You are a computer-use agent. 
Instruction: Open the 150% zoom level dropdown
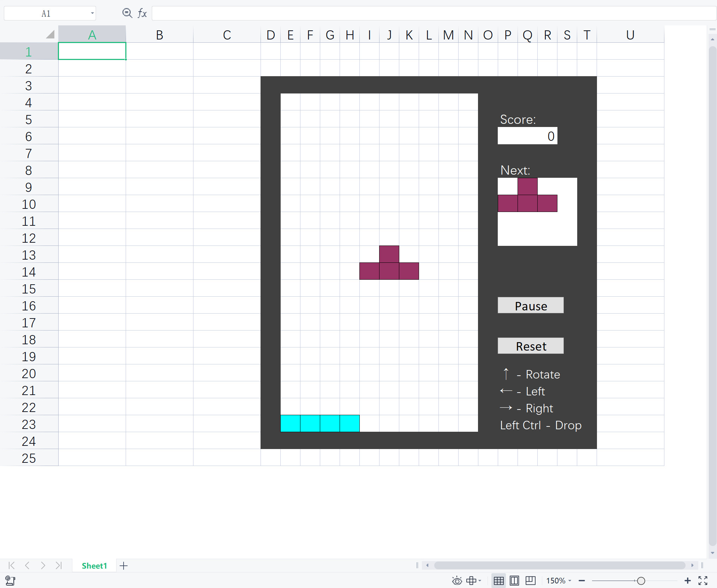pyautogui.click(x=559, y=581)
